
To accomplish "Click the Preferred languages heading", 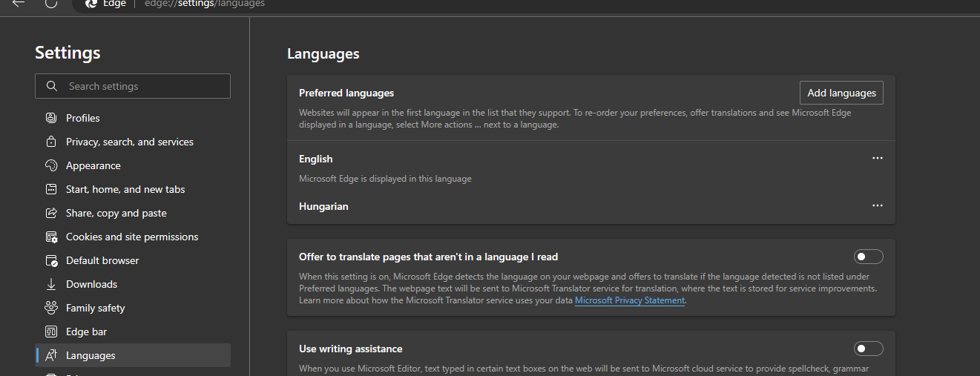I will tap(346, 93).
